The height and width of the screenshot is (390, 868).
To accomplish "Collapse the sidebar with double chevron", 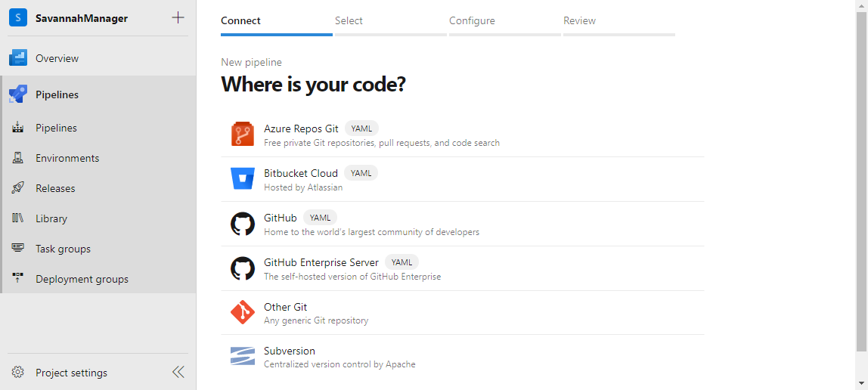I will [178, 372].
